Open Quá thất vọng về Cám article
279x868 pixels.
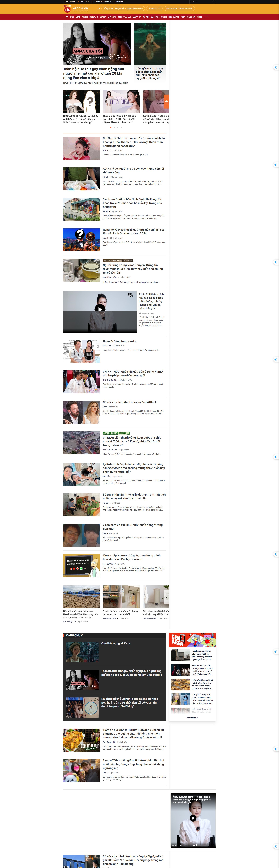(116, 644)
